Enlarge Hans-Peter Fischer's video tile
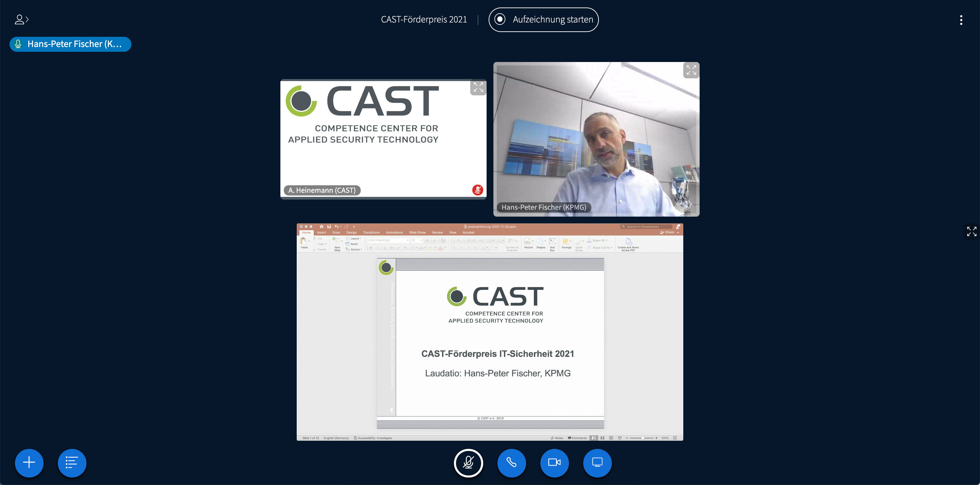The height and width of the screenshot is (485, 980). 691,70
